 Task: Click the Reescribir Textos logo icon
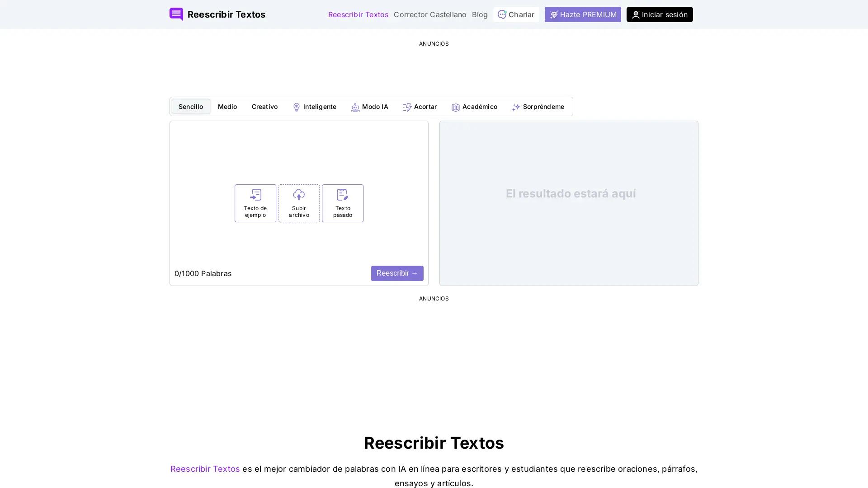tap(176, 14)
